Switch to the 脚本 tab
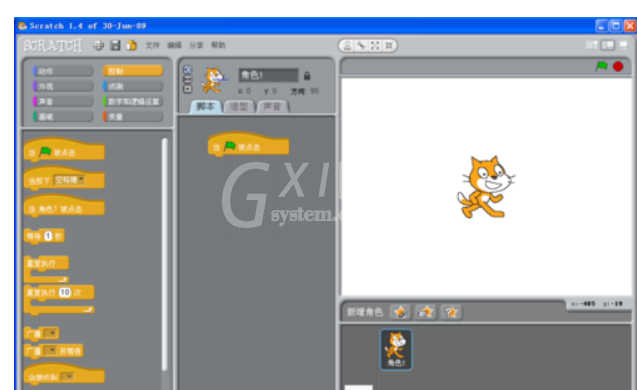 coord(205,106)
